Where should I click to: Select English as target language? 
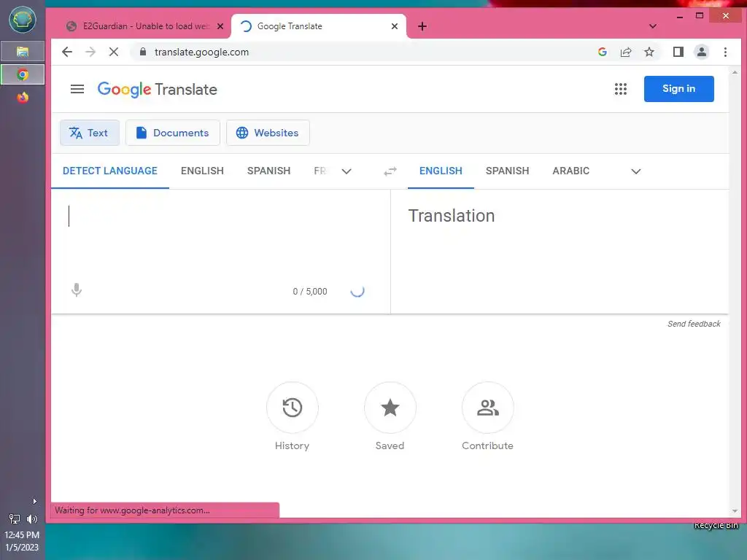(x=441, y=171)
